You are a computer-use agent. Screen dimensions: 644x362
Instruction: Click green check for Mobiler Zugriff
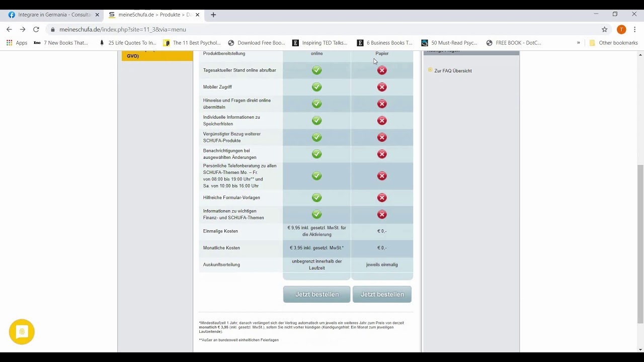pos(316,87)
